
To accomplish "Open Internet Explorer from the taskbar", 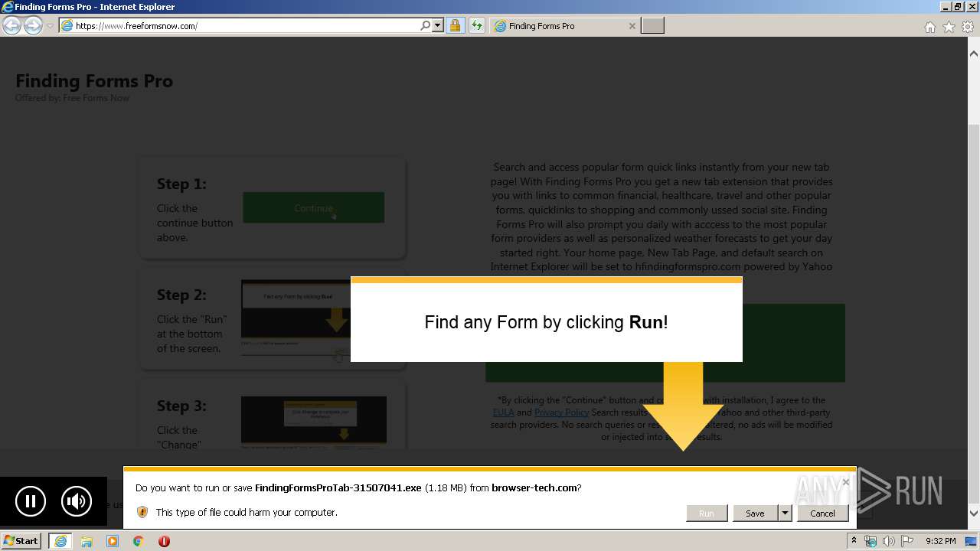I will point(60,541).
